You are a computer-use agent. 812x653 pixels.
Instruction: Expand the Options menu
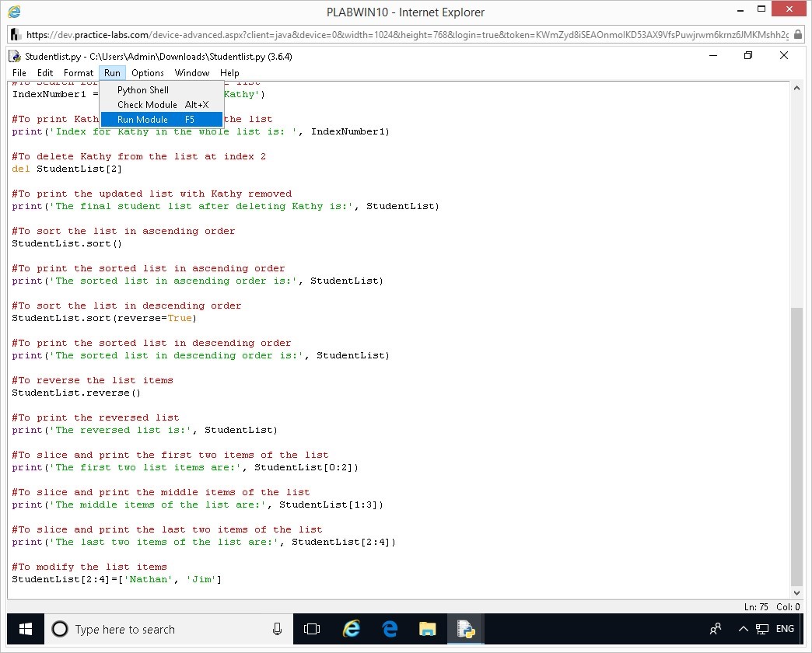pyautogui.click(x=148, y=73)
